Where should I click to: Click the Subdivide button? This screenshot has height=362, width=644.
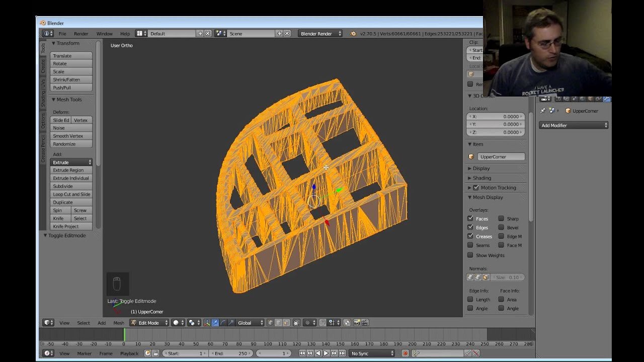(71, 186)
